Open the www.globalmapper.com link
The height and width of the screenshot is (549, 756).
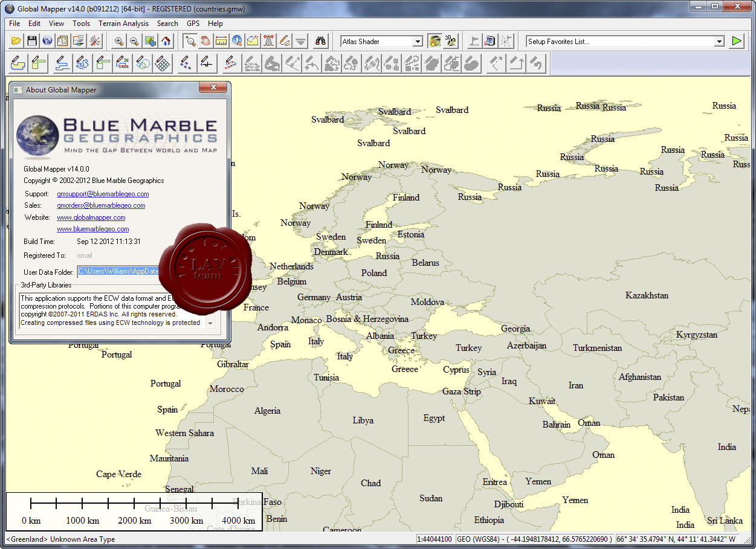point(91,217)
